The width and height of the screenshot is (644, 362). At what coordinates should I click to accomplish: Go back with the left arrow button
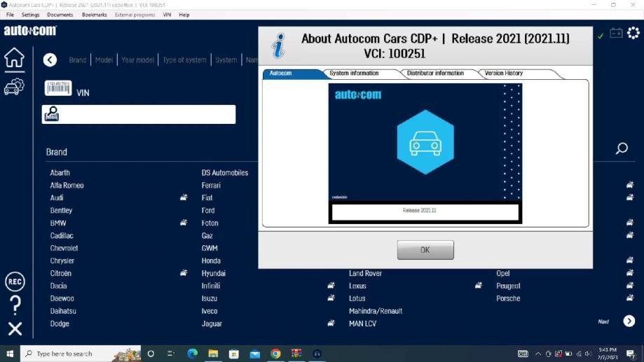(50, 60)
